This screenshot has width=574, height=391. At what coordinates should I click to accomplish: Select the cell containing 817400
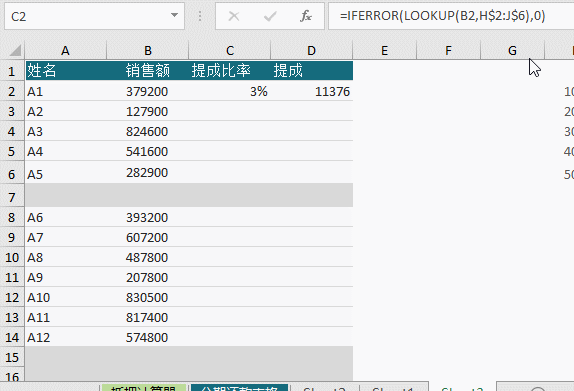point(148,317)
